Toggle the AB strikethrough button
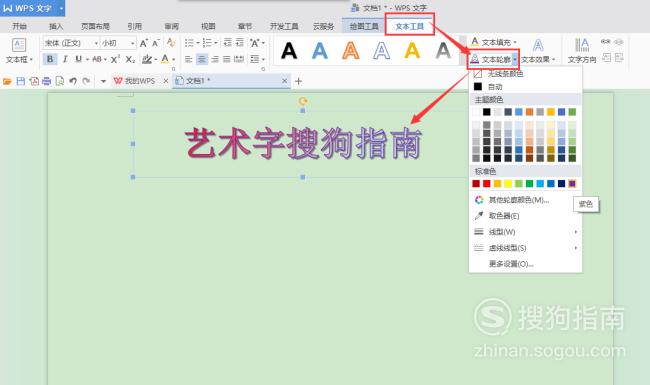650x385 pixels. pyautogui.click(x=97, y=59)
